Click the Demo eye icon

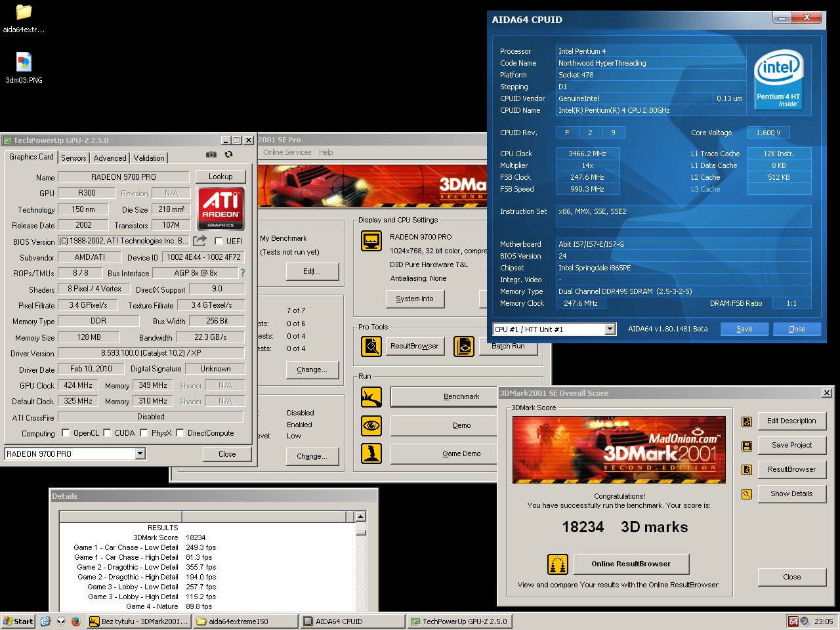371,425
